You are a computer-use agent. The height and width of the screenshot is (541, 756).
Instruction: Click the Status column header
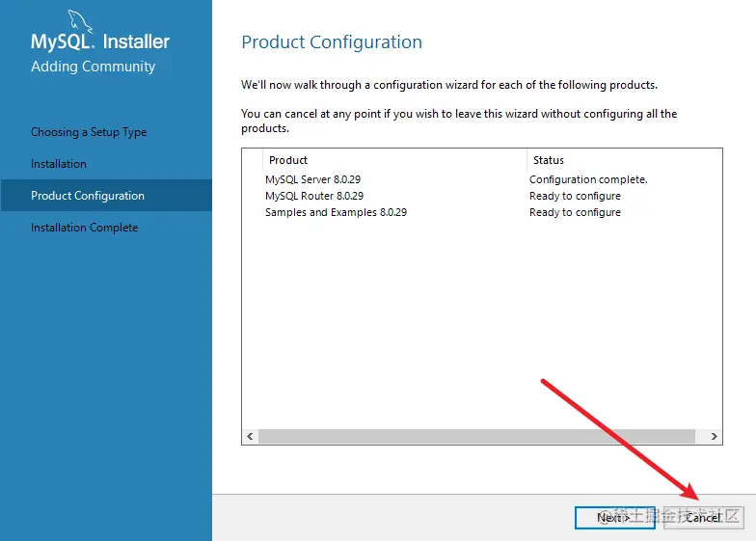(625, 160)
